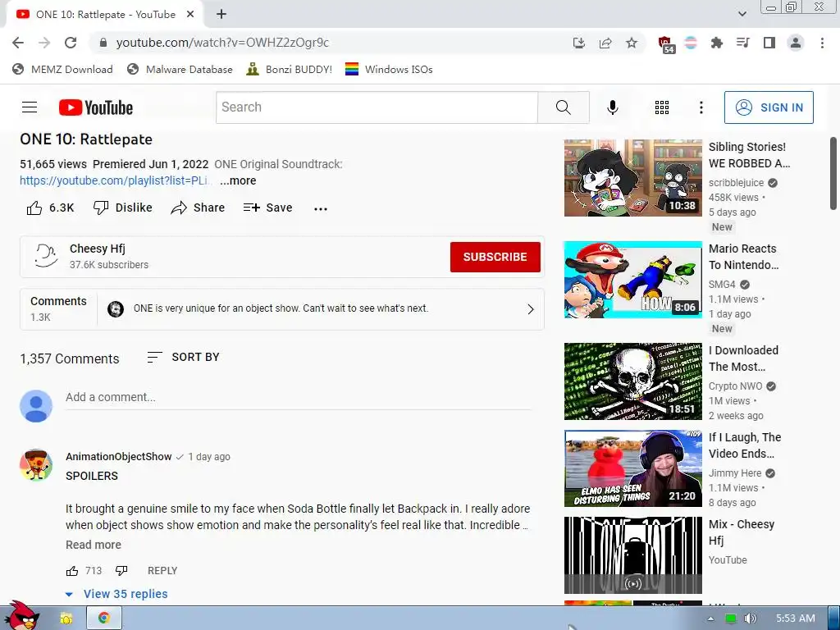Click the install/download icon in the address bar

tap(578, 43)
